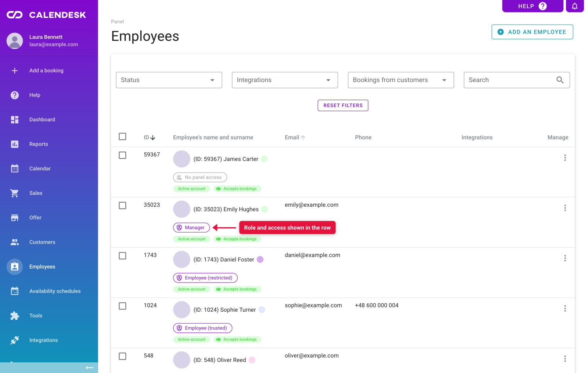Open three-dot menu for Sophie Turner
This screenshot has height=373, width=588.
[565, 309]
